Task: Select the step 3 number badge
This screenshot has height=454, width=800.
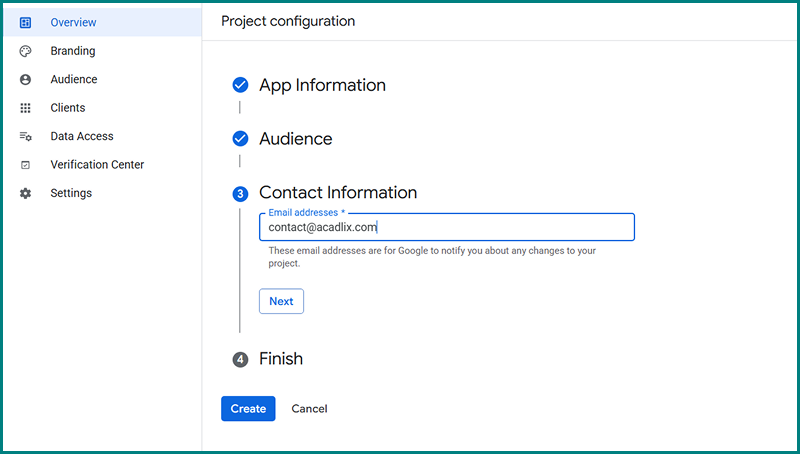Action: click(240, 193)
